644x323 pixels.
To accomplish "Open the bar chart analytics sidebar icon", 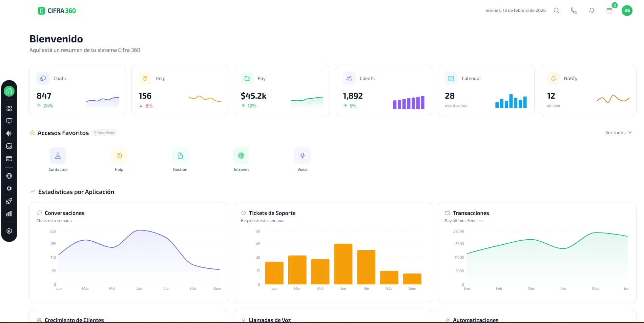I will click(9, 214).
